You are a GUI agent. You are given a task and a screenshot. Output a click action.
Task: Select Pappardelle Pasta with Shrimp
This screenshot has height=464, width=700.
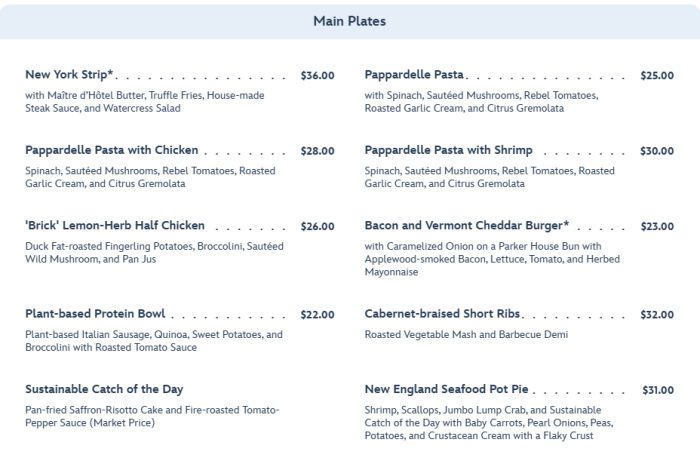449,150
